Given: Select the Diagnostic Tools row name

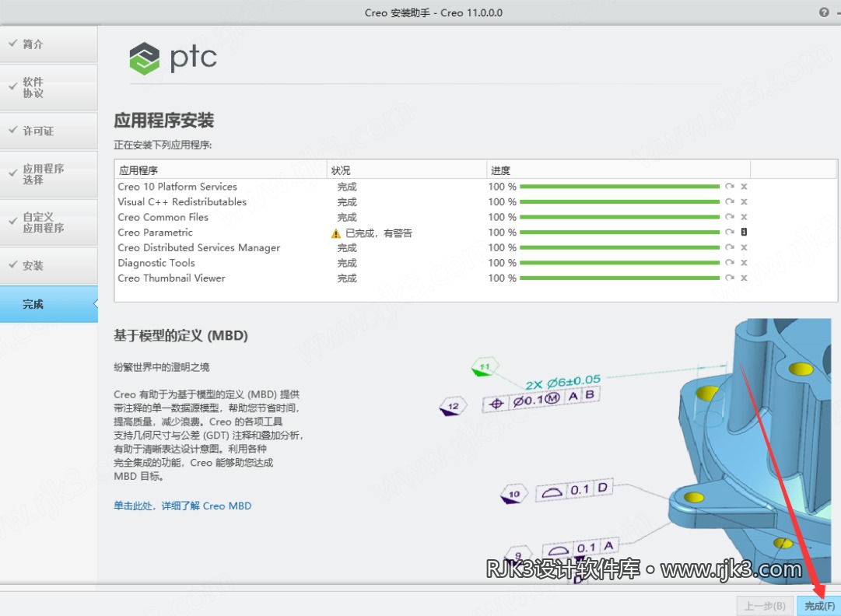Looking at the screenshot, I should [x=156, y=263].
